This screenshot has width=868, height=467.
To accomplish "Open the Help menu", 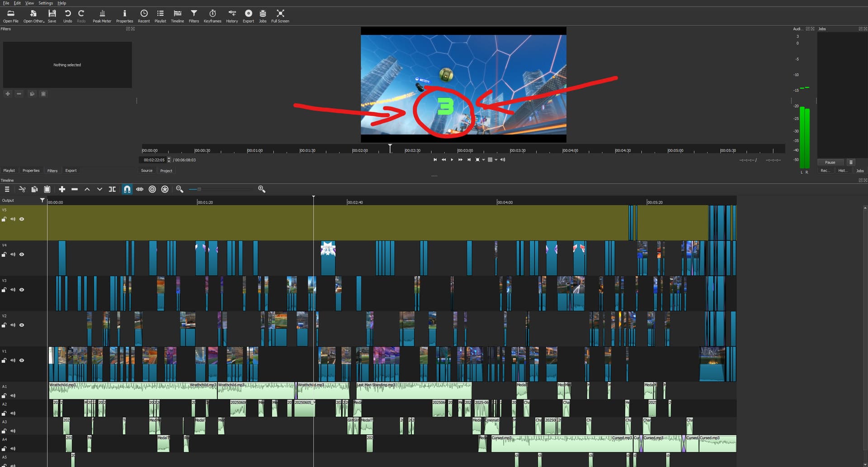I will coord(61,3).
